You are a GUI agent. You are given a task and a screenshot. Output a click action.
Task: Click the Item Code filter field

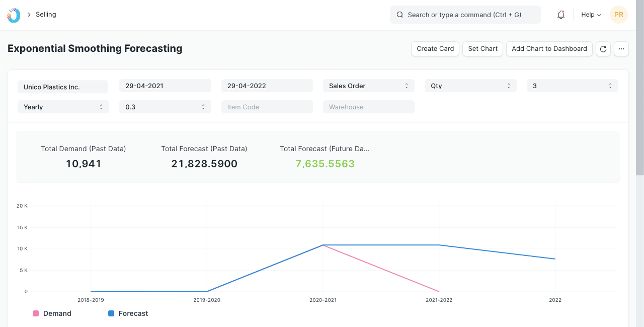click(267, 107)
